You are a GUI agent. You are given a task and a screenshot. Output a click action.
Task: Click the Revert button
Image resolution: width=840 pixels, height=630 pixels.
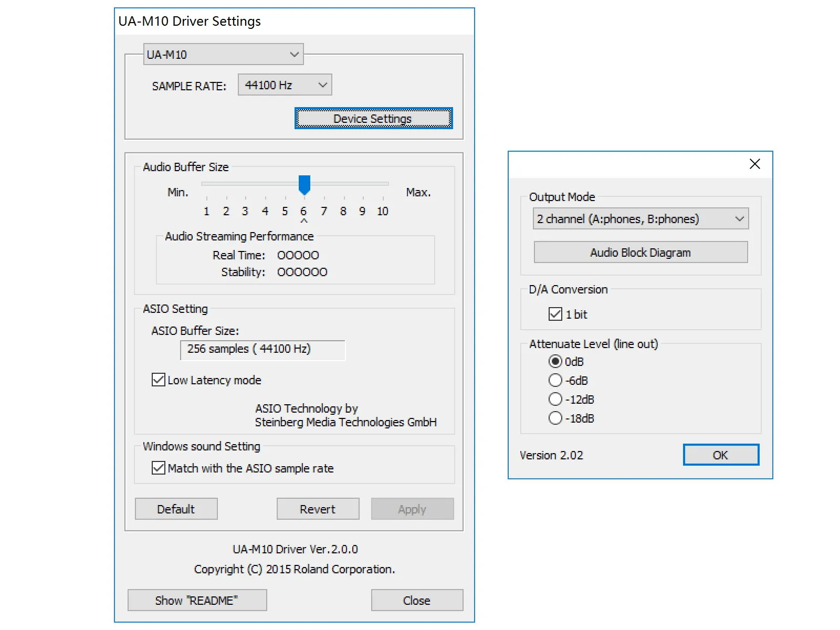coord(318,509)
